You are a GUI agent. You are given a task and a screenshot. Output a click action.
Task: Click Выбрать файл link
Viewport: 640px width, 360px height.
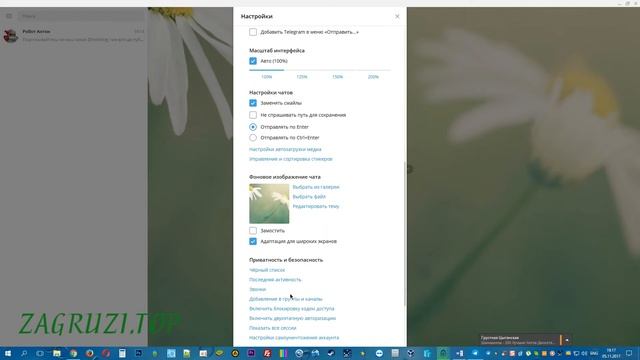[x=309, y=197]
